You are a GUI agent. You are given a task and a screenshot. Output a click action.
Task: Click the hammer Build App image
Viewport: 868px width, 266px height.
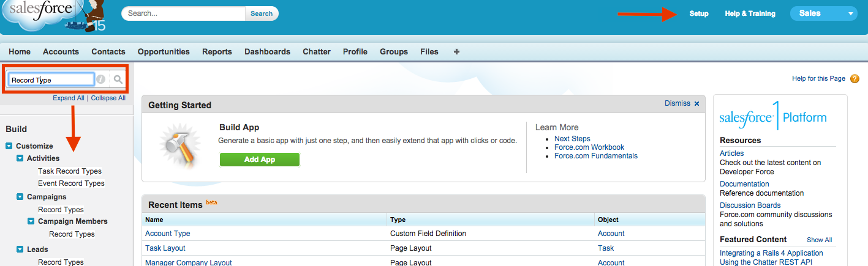[179, 147]
